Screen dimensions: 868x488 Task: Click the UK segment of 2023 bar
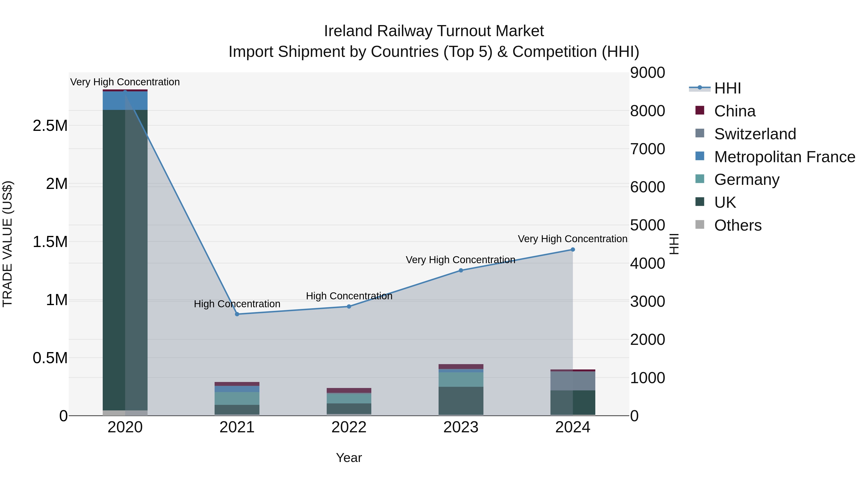click(461, 401)
